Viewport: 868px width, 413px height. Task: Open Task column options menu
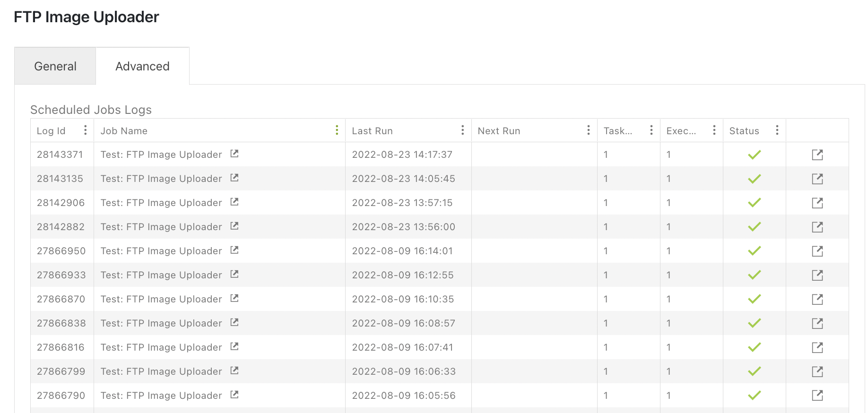point(651,130)
